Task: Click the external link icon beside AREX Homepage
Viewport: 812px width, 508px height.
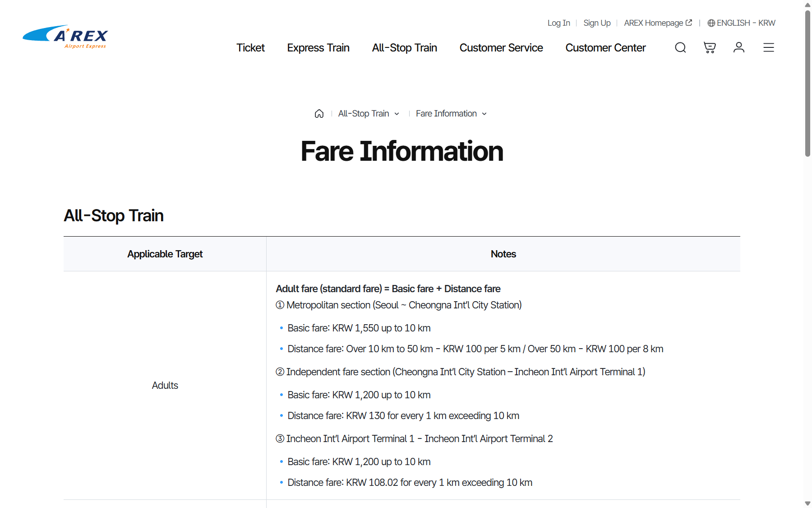Action: click(x=689, y=23)
